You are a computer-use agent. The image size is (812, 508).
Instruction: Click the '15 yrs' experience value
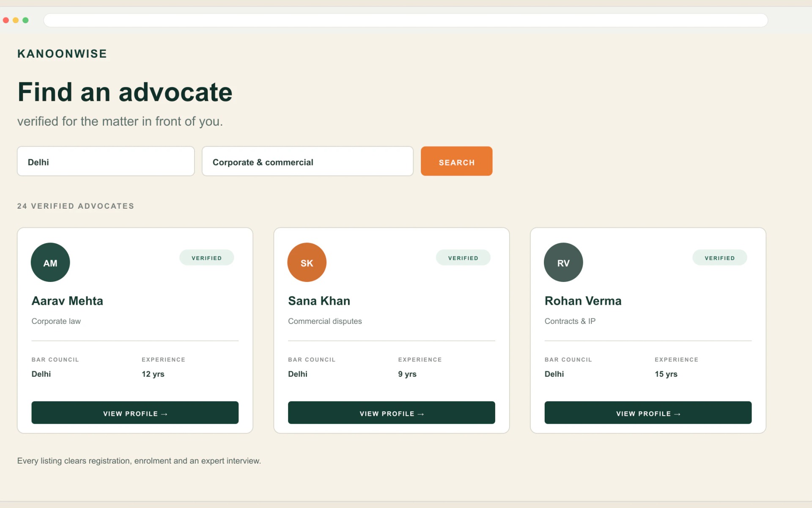pyautogui.click(x=666, y=374)
